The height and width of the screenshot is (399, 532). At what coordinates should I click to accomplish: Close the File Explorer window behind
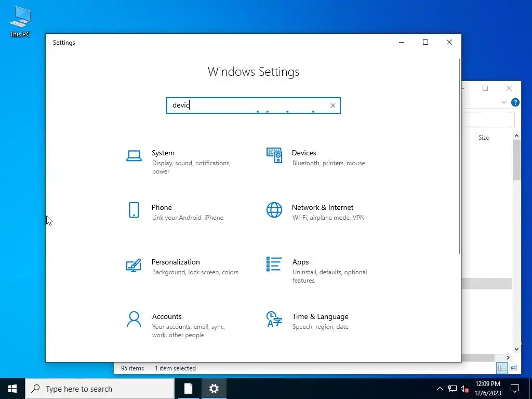click(x=509, y=88)
